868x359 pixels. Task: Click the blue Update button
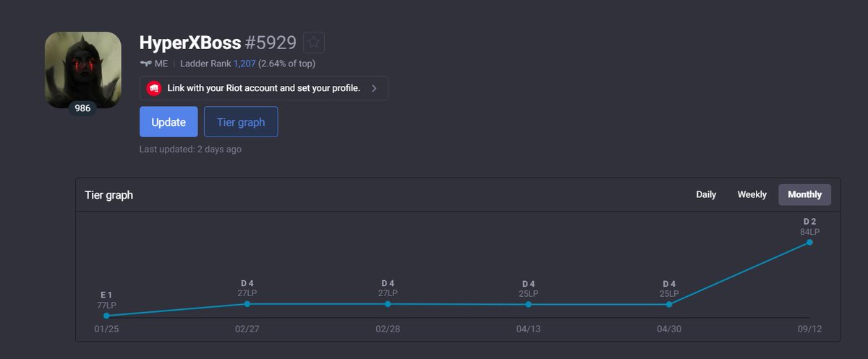tap(169, 122)
